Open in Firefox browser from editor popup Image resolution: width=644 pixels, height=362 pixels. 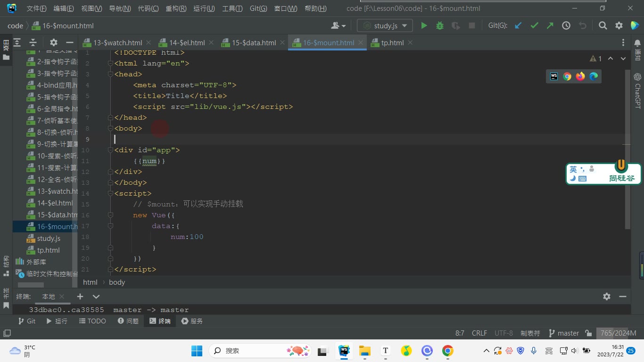click(580, 76)
